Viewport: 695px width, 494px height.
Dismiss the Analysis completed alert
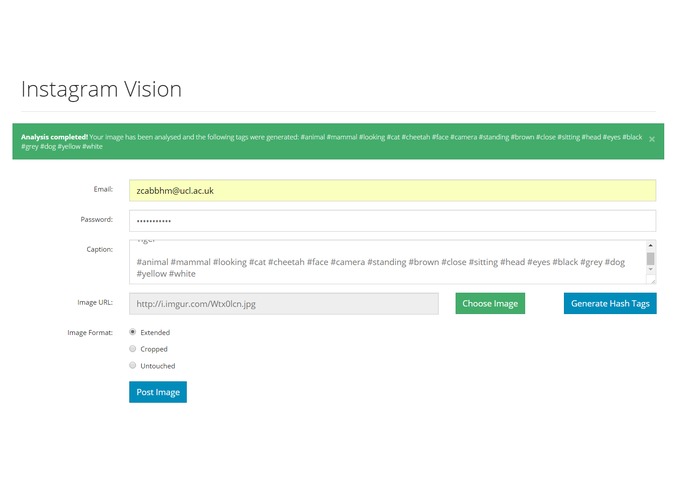click(x=652, y=139)
